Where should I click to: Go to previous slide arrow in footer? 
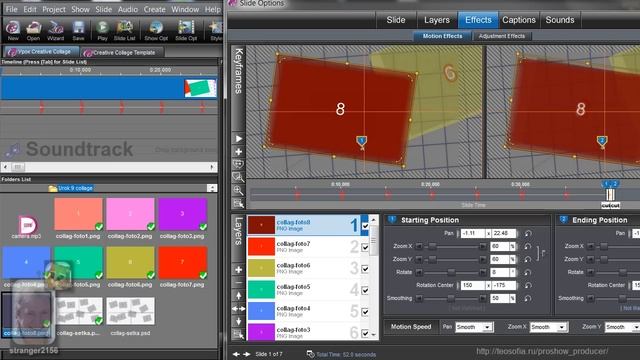pos(236,354)
